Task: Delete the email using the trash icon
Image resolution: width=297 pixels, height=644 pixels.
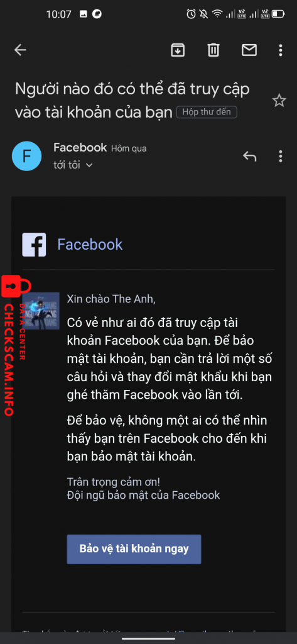Action: tap(213, 50)
